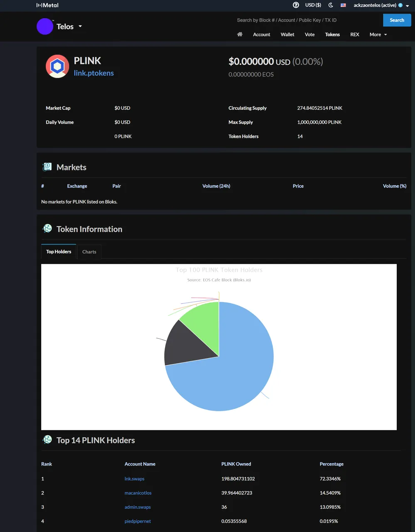Select the US flag language icon
This screenshot has width=415, height=532.
click(343, 5)
